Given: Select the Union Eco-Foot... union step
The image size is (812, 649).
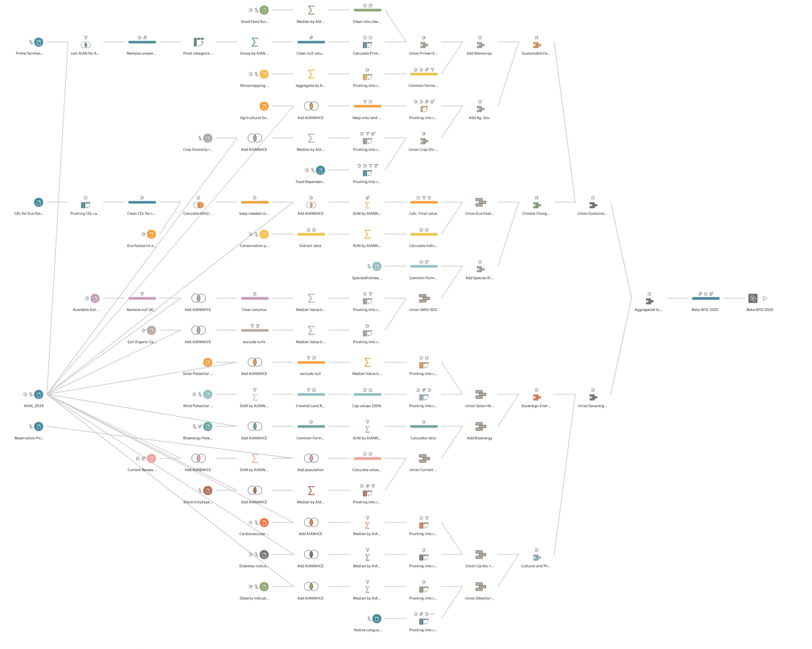Looking at the screenshot, I should [480, 202].
